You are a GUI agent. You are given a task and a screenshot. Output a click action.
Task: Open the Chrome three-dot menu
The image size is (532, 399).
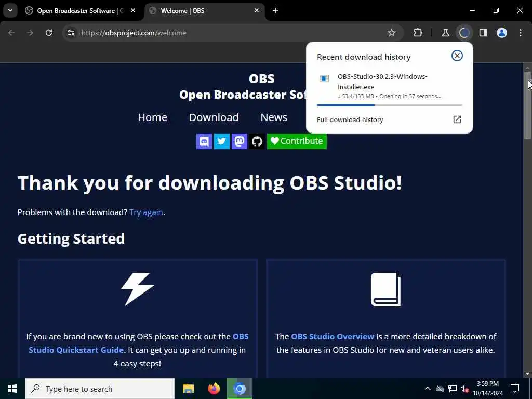521,33
